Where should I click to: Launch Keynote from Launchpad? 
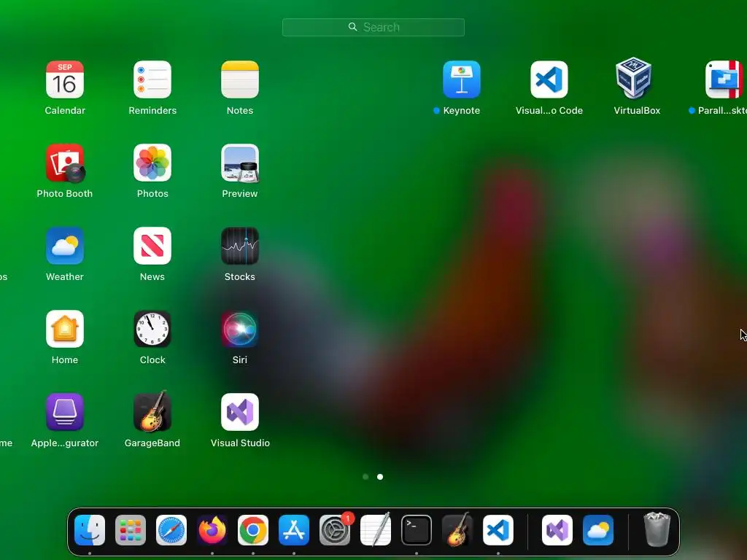pyautogui.click(x=462, y=79)
